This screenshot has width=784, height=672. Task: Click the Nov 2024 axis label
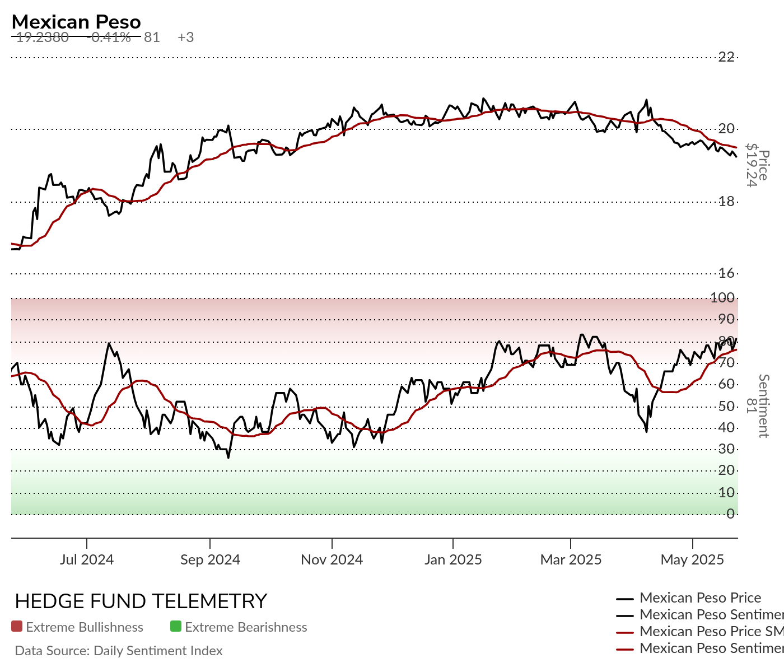click(x=332, y=559)
